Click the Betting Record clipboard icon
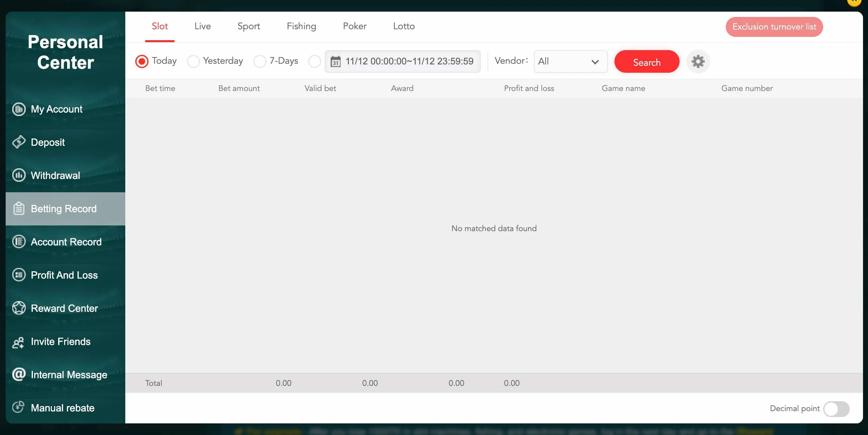 pyautogui.click(x=19, y=209)
